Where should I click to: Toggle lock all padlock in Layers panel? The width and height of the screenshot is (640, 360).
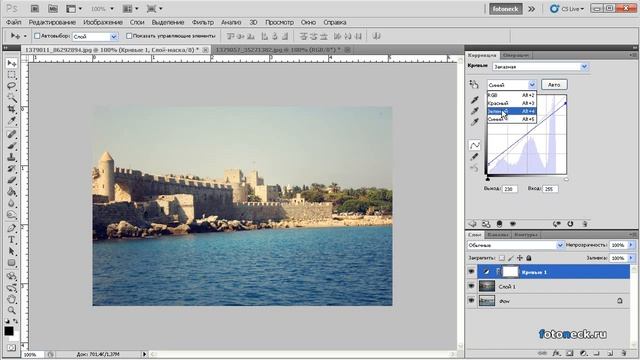tap(529, 258)
